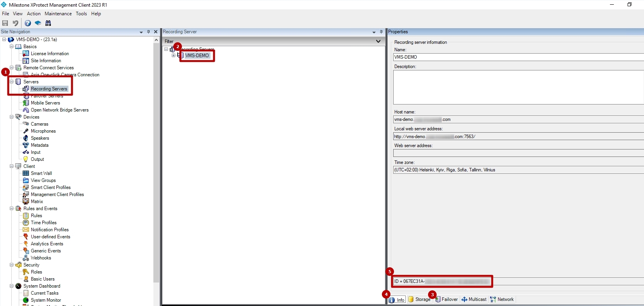644x306 pixels.
Task: Click the Save toolbar icon
Action: (5, 23)
